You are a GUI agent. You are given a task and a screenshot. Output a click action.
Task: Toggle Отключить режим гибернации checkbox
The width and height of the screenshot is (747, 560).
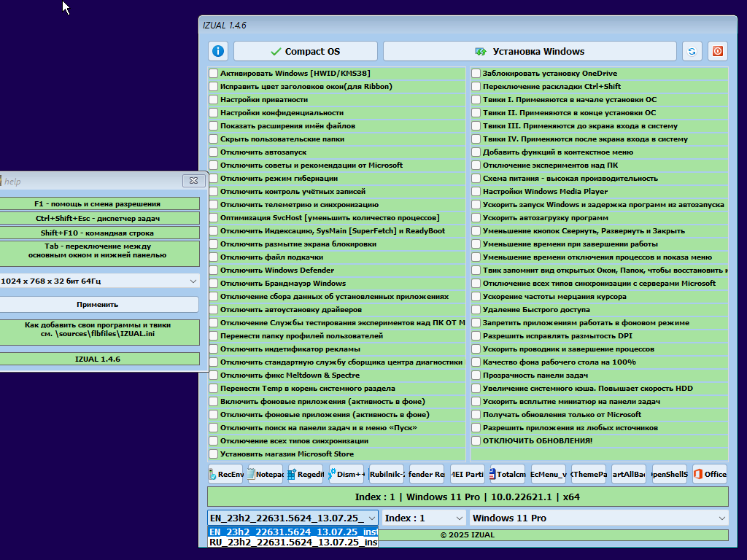point(214,178)
